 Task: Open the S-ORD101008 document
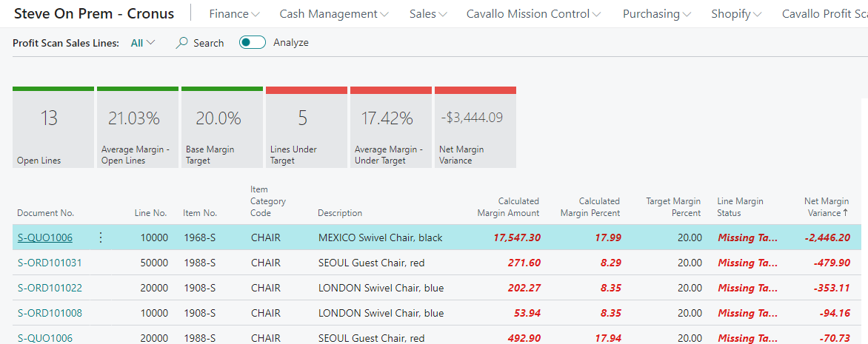(50, 313)
